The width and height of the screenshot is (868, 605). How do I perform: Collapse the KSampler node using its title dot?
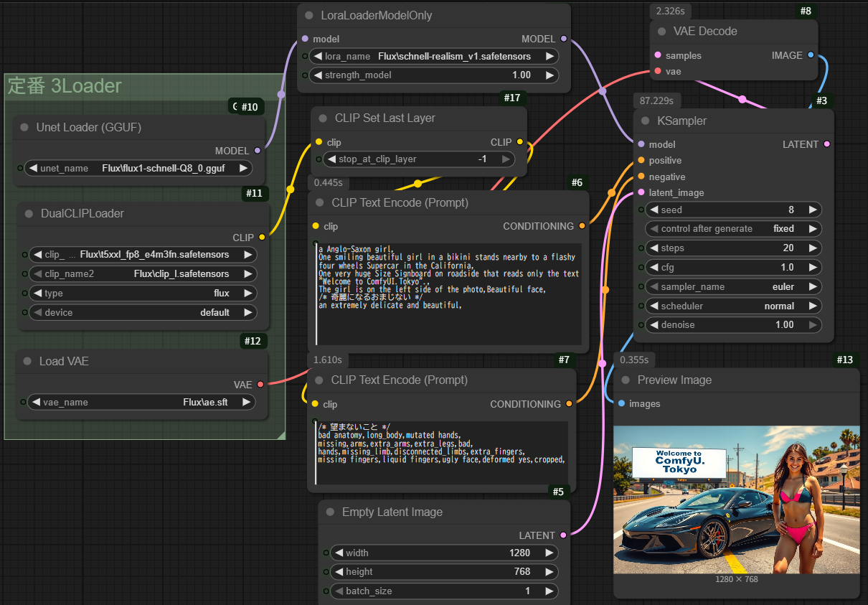644,121
